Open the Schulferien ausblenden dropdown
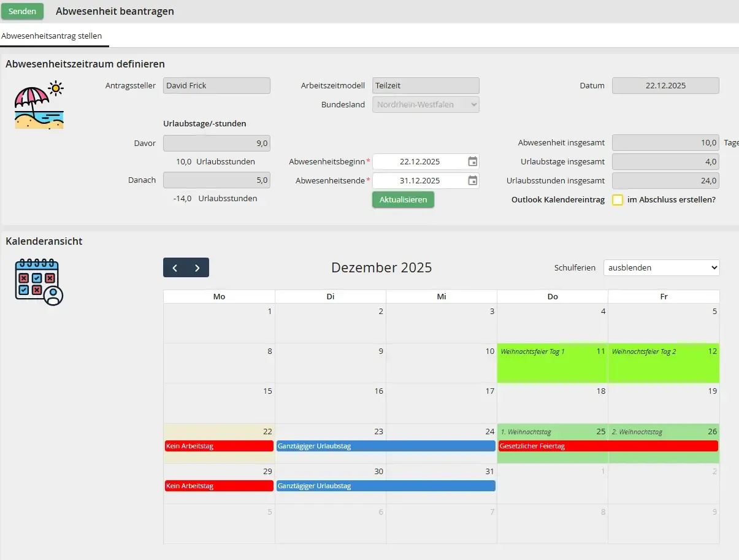739x560 pixels. [x=661, y=267]
